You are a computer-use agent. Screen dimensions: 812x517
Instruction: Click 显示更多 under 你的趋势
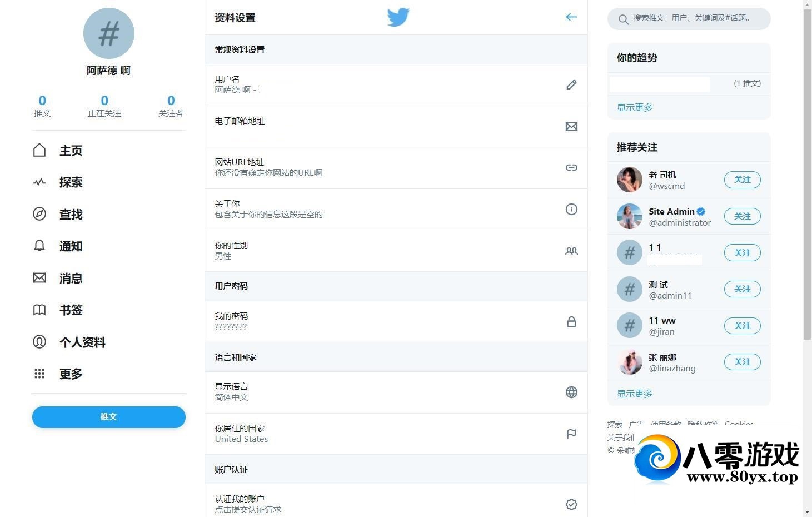coord(635,107)
